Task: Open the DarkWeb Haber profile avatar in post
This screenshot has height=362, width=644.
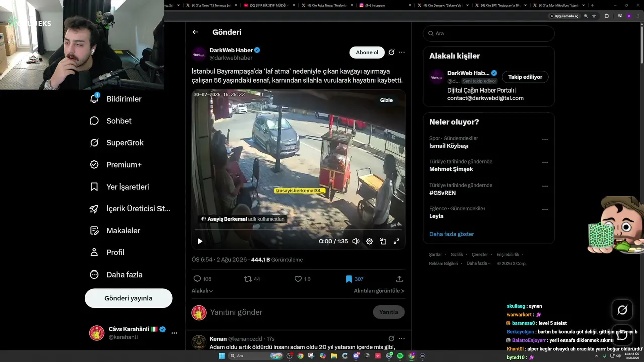Action: (199, 54)
